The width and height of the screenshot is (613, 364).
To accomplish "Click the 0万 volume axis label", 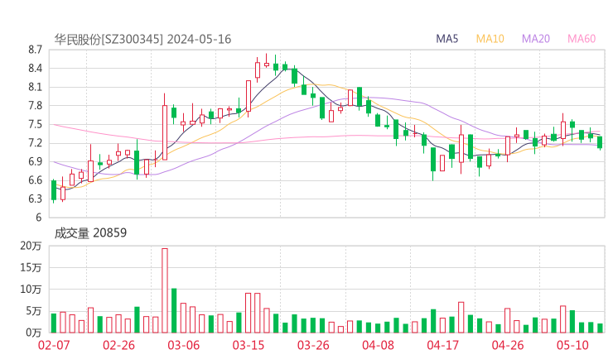I will (34, 333).
